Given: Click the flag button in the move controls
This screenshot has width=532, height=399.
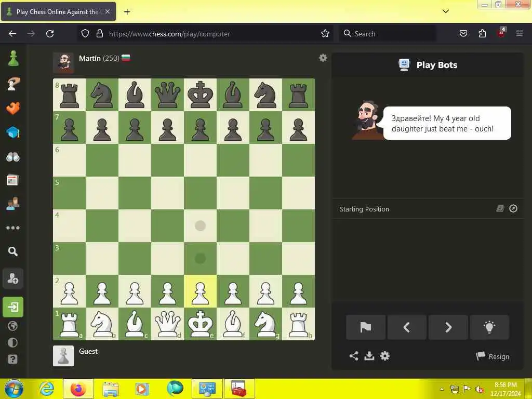Looking at the screenshot, I should pyautogui.click(x=366, y=327).
